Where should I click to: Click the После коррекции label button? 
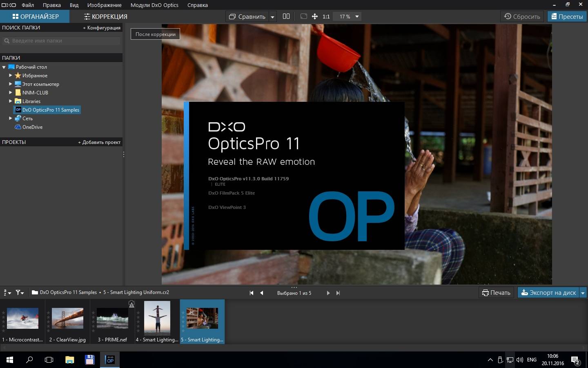pyautogui.click(x=155, y=34)
